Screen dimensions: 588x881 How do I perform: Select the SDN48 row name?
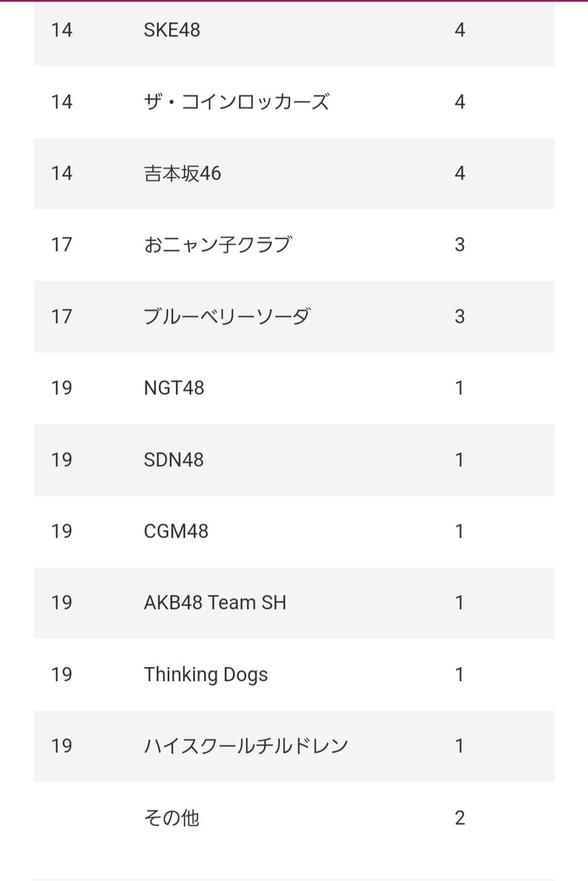[174, 460]
